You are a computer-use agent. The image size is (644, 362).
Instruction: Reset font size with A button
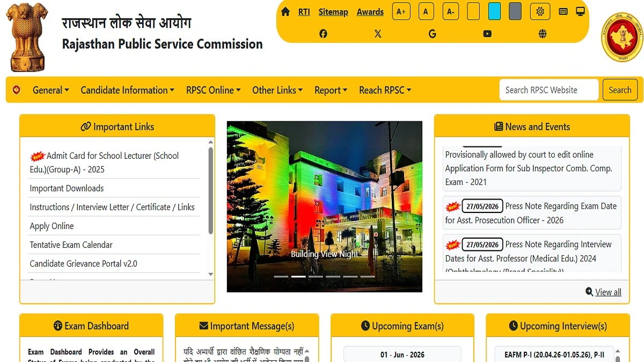(x=426, y=11)
